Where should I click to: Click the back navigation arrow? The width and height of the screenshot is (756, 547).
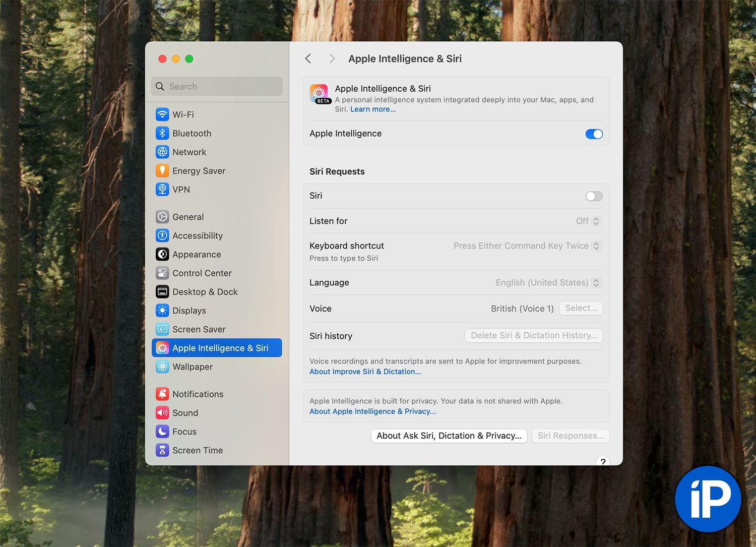(308, 59)
